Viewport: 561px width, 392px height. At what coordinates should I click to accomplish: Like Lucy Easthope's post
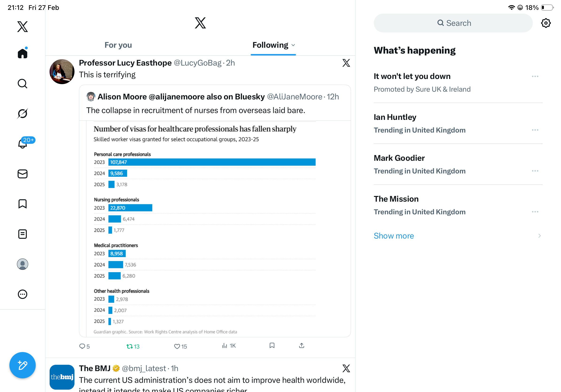coord(177,346)
